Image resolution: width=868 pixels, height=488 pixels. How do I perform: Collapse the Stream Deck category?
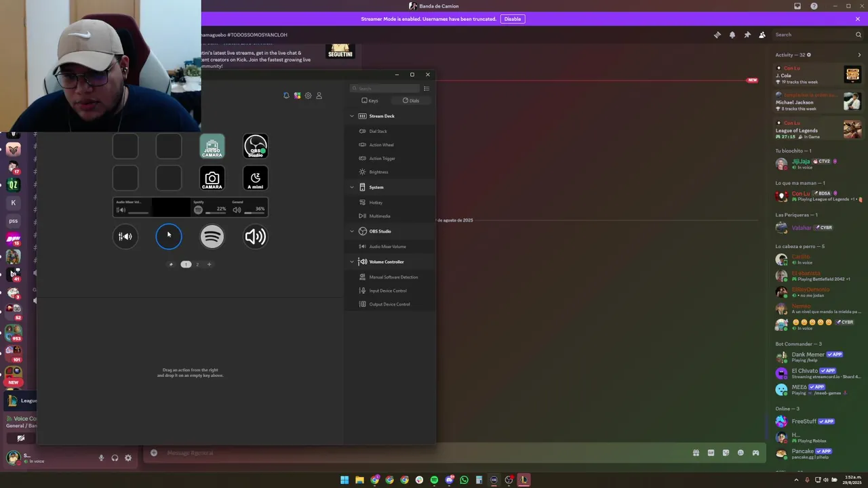pos(352,116)
